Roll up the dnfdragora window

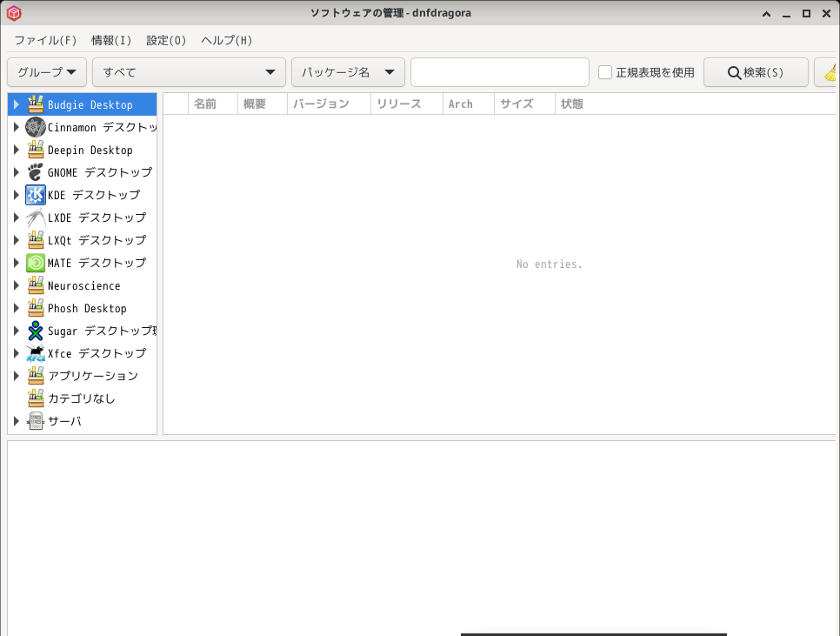click(x=767, y=13)
